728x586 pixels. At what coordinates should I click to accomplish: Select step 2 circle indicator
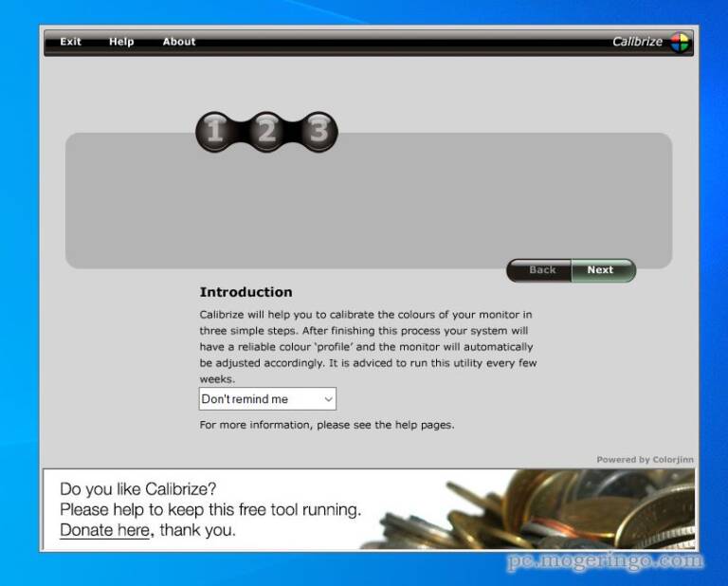(266, 131)
